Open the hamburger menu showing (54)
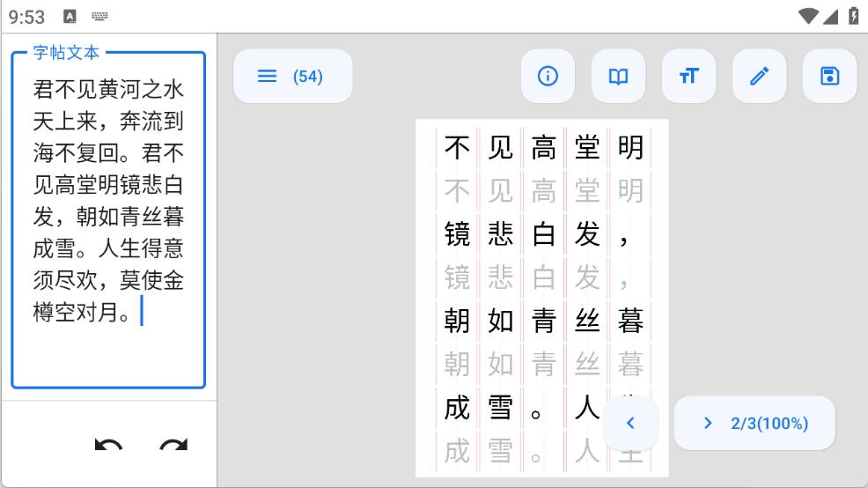Screen dimensions: 868x488 click(292, 77)
